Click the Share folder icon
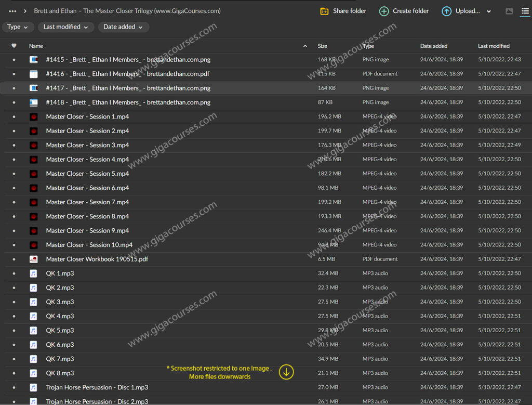Screen dimensions: 532x405 click(324, 11)
